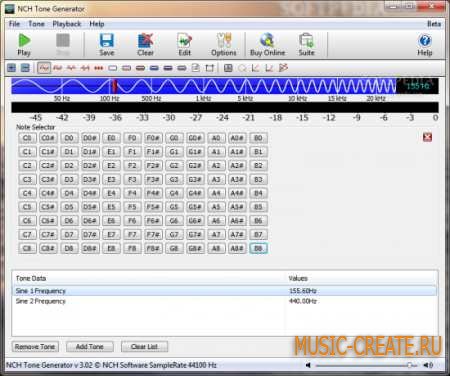Click the Beta item in menu bar

(434, 24)
